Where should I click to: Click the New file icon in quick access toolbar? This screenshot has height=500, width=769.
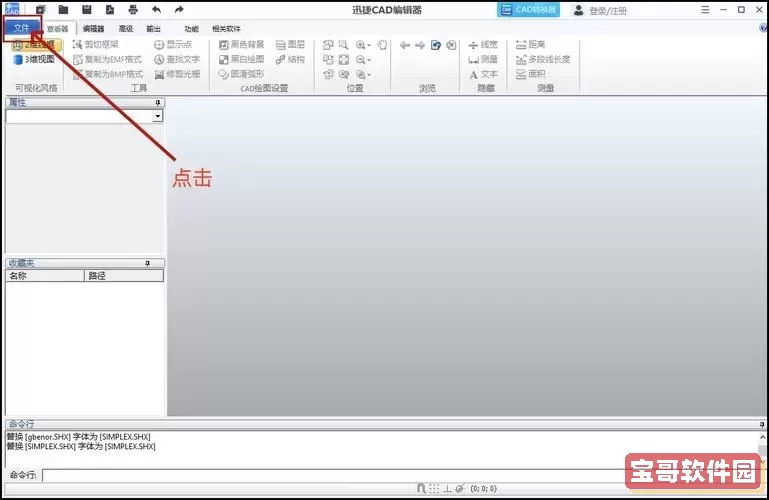click(40, 9)
